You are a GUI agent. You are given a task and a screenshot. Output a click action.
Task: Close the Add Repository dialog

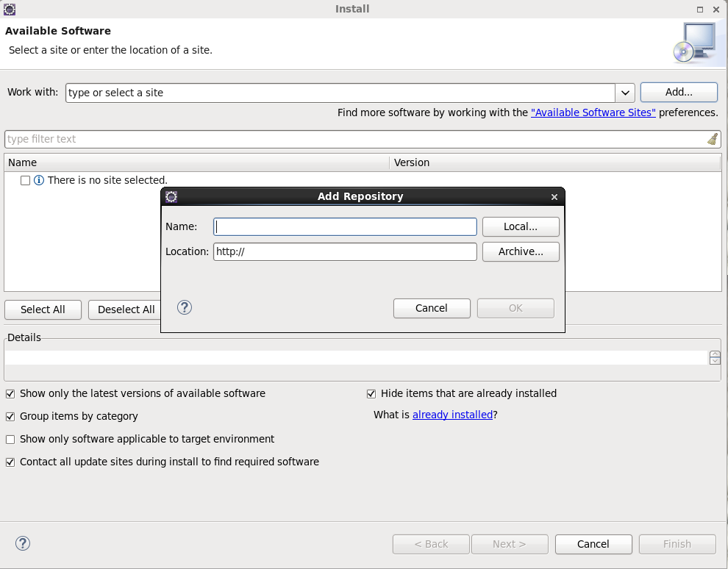pyautogui.click(x=554, y=197)
